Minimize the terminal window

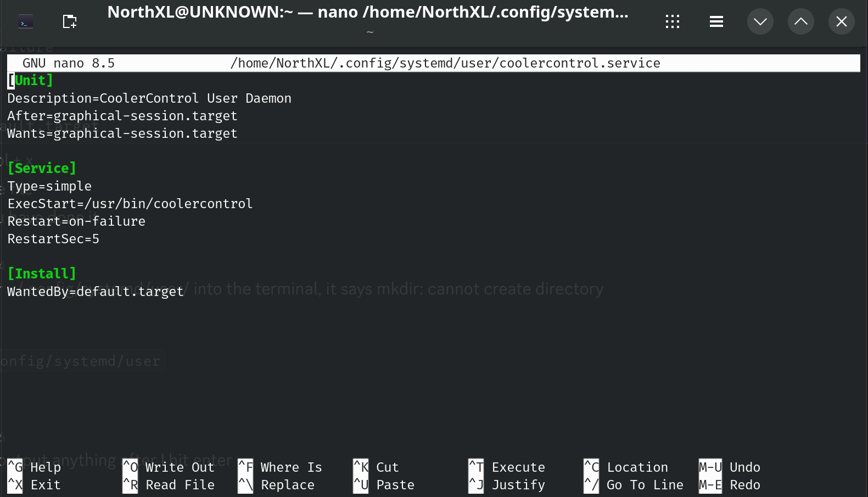tap(760, 22)
